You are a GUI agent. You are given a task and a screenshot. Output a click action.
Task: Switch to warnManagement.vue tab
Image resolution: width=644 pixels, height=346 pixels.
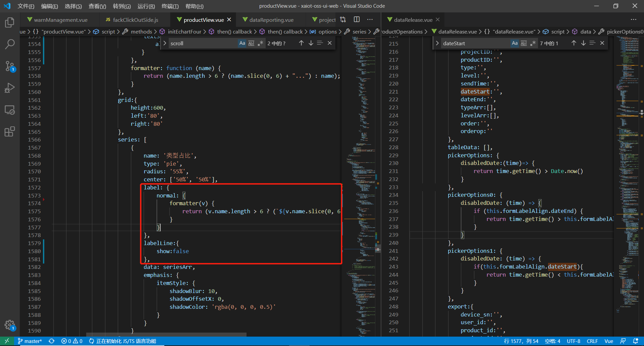60,20
